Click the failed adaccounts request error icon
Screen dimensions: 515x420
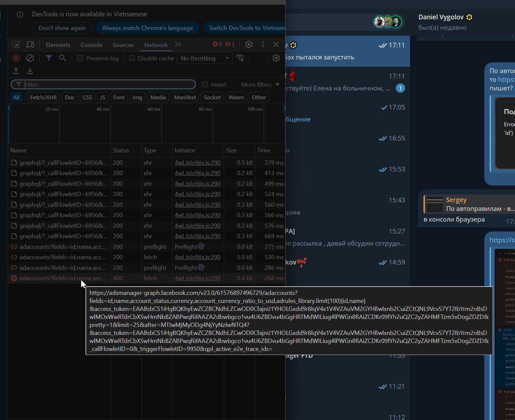(x=14, y=278)
